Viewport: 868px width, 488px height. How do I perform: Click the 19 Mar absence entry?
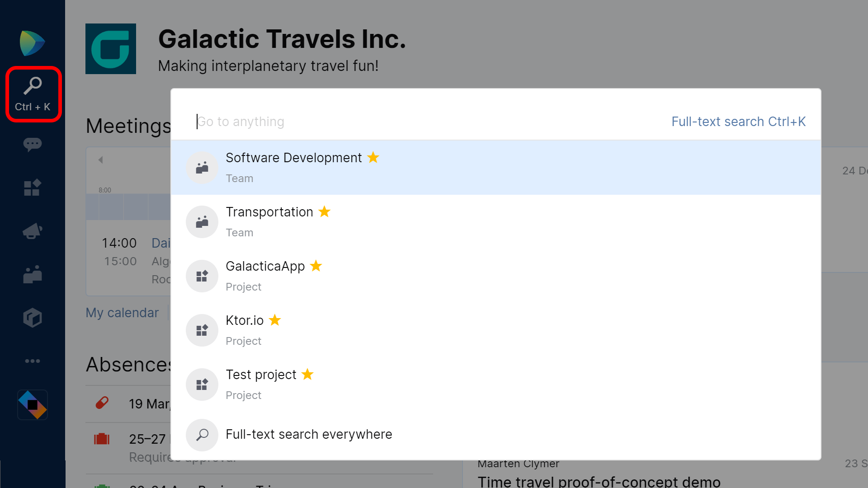(x=149, y=404)
